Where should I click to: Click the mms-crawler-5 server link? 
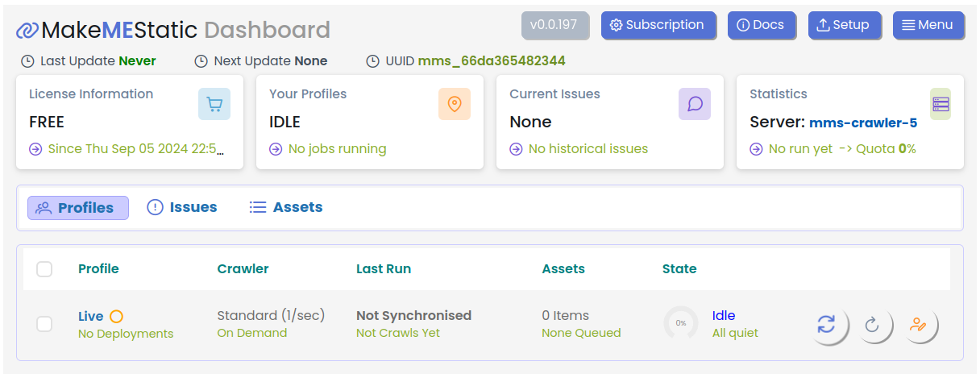[x=863, y=123]
